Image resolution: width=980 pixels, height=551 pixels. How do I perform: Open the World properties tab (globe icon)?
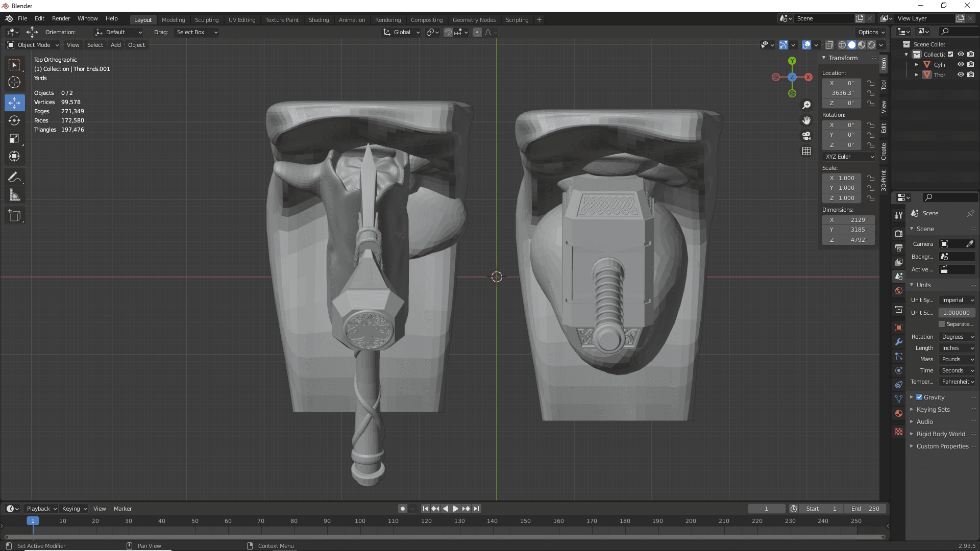pyautogui.click(x=899, y=291)
